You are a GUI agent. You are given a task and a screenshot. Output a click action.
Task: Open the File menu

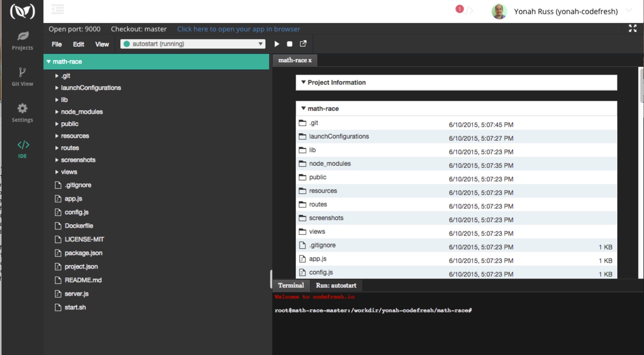(x=56, y=44)
